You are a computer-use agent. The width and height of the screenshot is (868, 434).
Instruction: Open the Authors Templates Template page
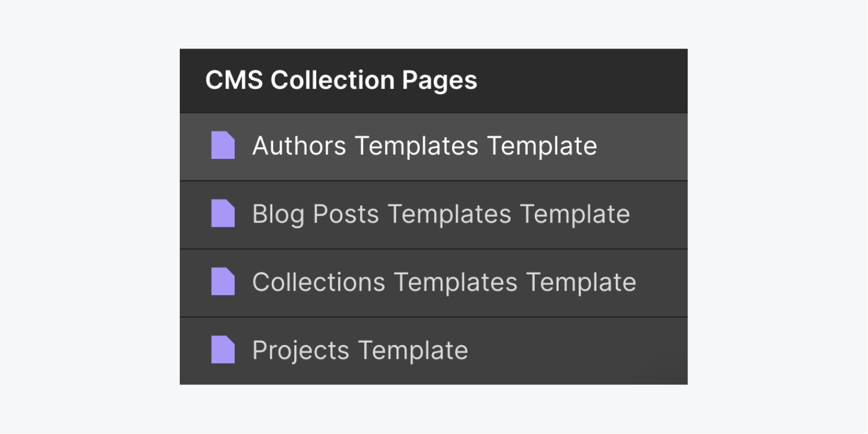click(x=425, y=146)
